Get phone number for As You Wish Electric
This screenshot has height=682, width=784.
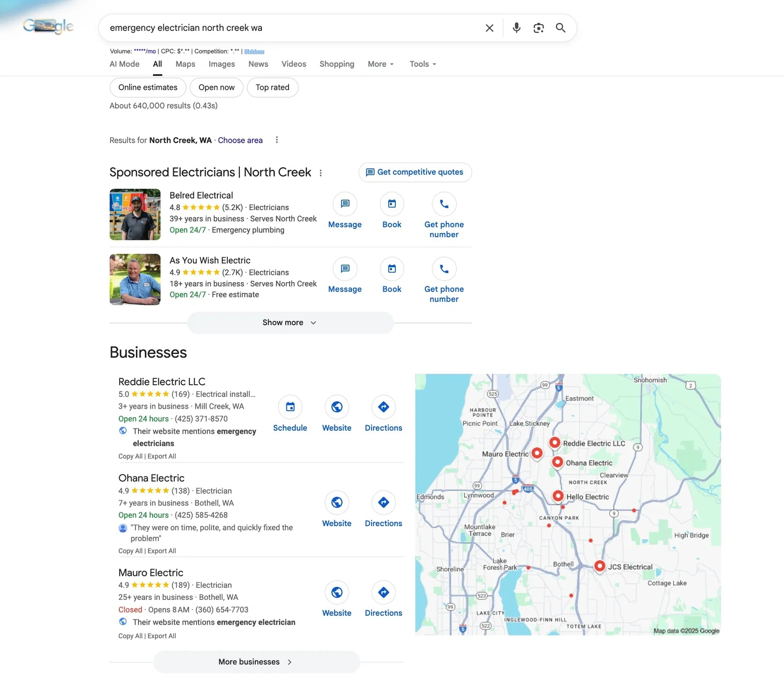tap(444, 281)
